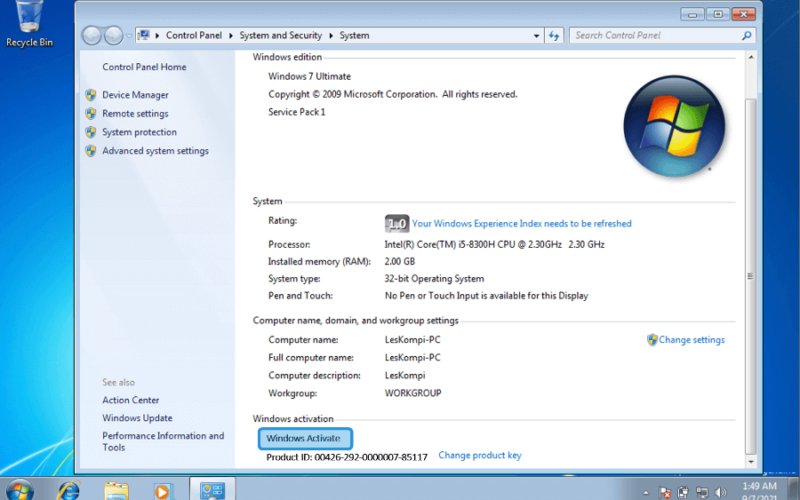
Task: Click the Product ID 00426-292-0000007-85117 text
Action: tap(347, 457)
